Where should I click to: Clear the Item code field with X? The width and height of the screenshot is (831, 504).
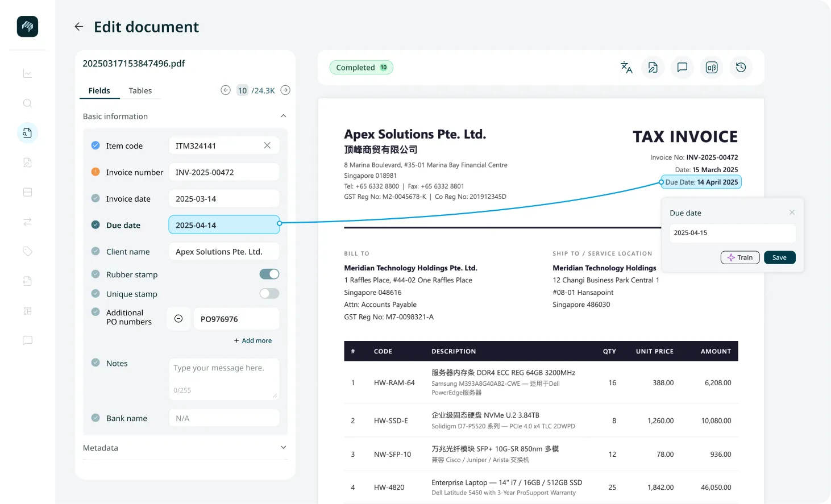tap(267, 145)
